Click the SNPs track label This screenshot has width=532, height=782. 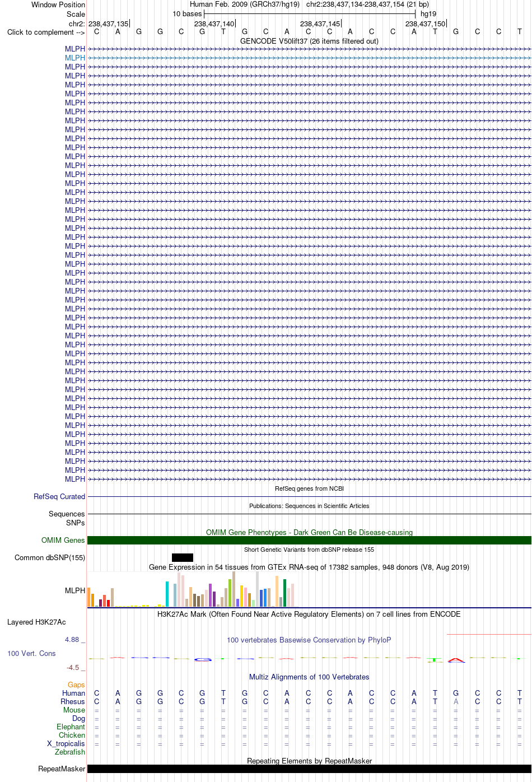pos(76,523)
